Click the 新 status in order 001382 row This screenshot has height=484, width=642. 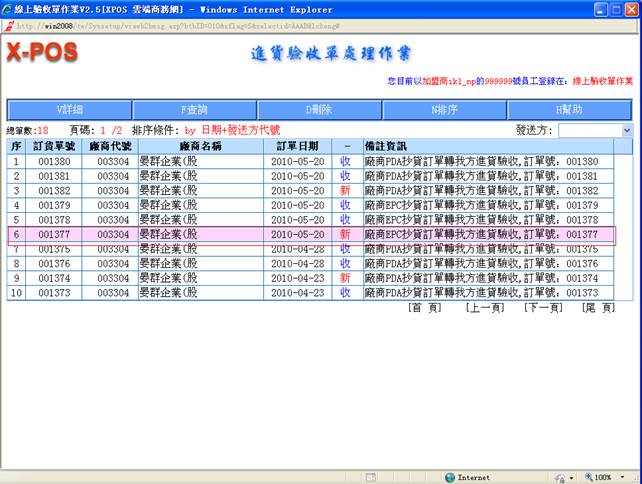pyautogui.click(x=345, y=190)
